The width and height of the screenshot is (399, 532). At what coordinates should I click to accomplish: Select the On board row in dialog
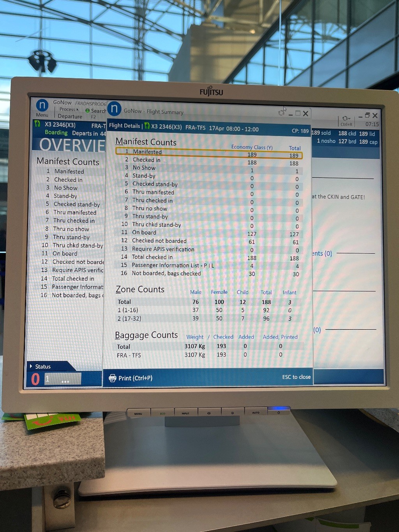(208, 233)
